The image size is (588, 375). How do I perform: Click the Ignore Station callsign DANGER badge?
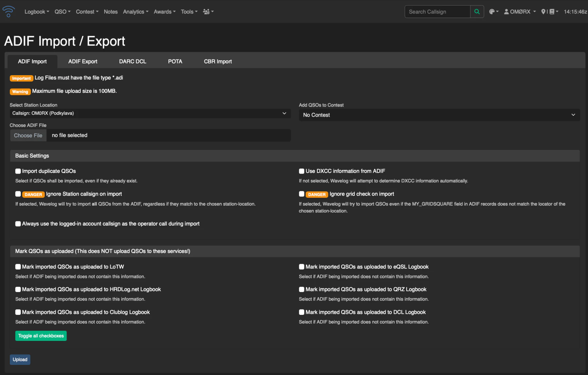click(33, 195)
